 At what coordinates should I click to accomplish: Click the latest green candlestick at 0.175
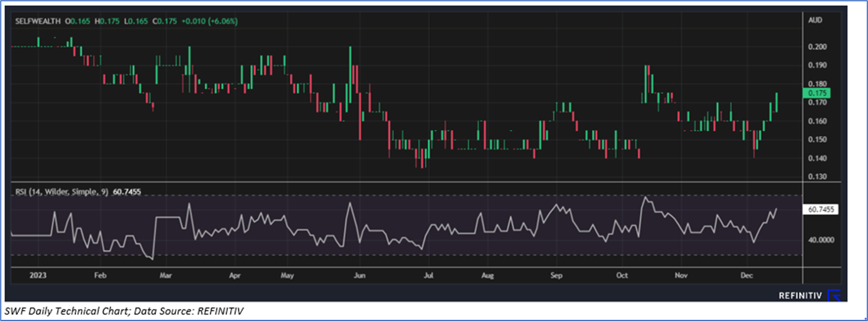(777, 102)
